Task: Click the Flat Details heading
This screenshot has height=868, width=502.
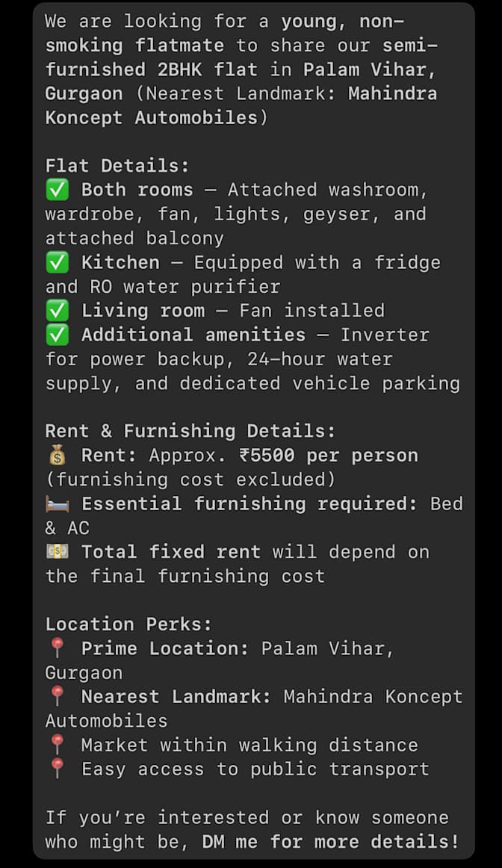Action: pos(117,166)
